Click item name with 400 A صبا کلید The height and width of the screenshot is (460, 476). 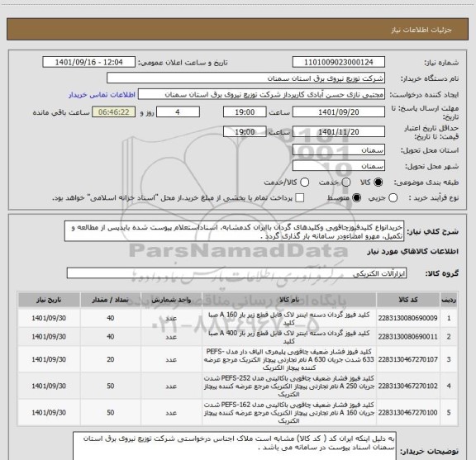(x=289, y=337)
